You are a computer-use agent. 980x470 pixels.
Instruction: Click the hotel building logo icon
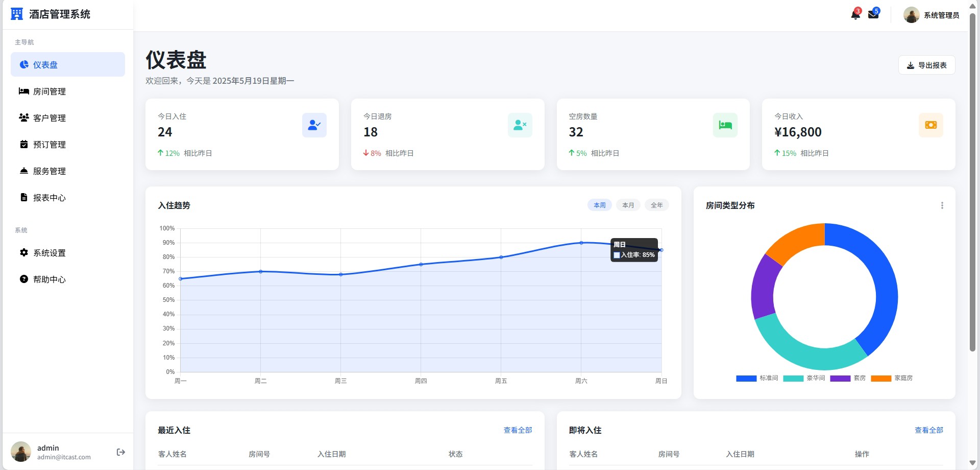pos(17,14)
